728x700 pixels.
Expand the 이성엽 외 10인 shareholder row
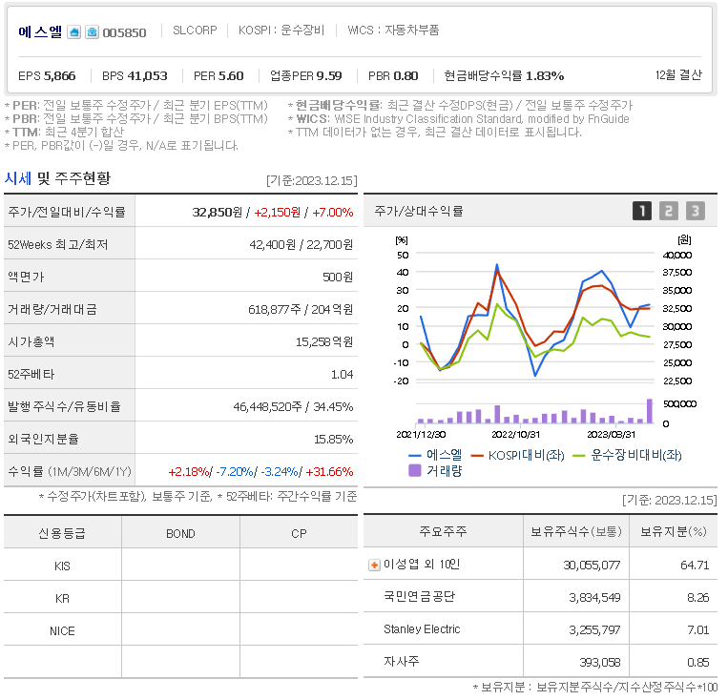click(374, 565)
